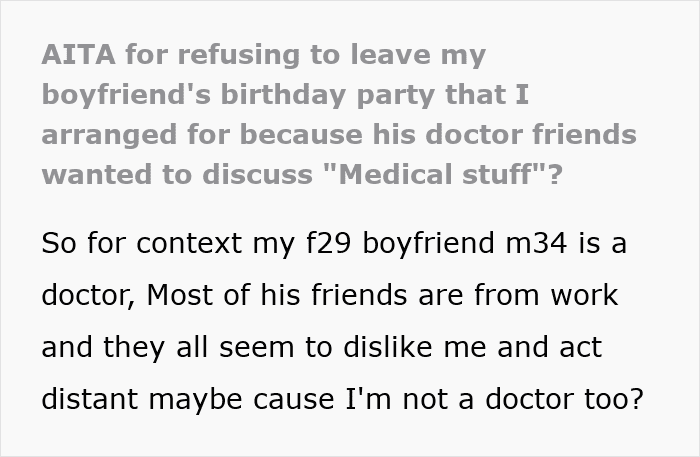
Task: Click the word "AITA" in the title
Action: point(79,54)
